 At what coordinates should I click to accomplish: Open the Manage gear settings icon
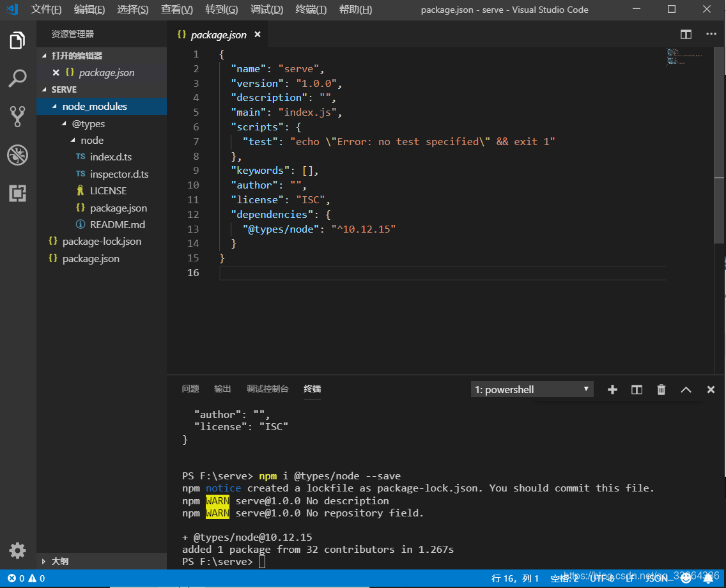[x=18, y=550]
